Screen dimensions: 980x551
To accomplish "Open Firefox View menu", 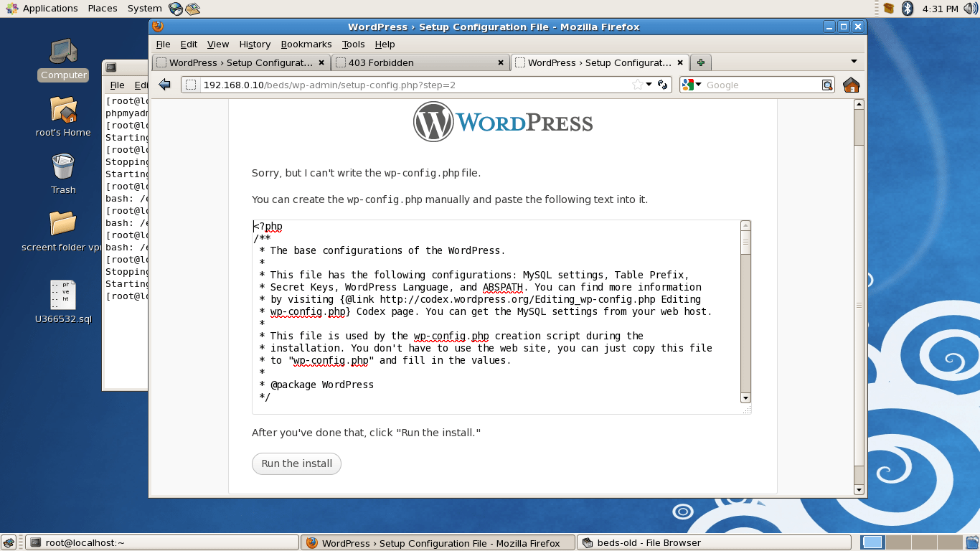I will [218, 44].
